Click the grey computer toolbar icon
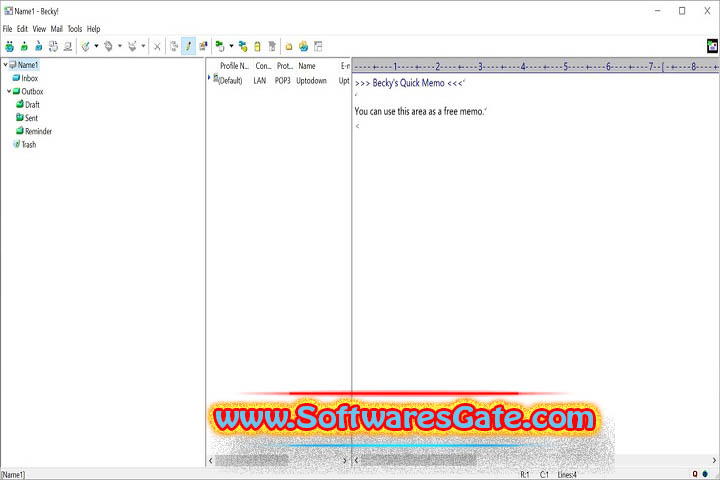Screen dimensions: 720x480 (68, 46)
